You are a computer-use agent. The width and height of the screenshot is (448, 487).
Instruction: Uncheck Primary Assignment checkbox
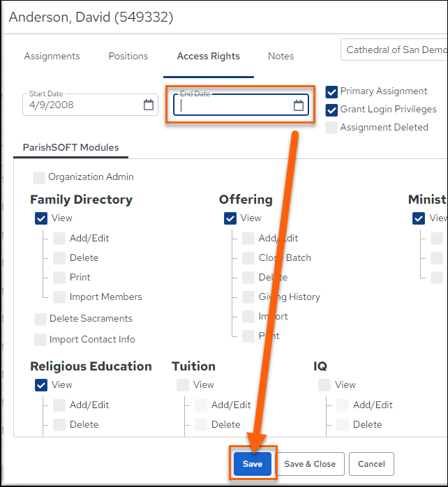[331, 92]
